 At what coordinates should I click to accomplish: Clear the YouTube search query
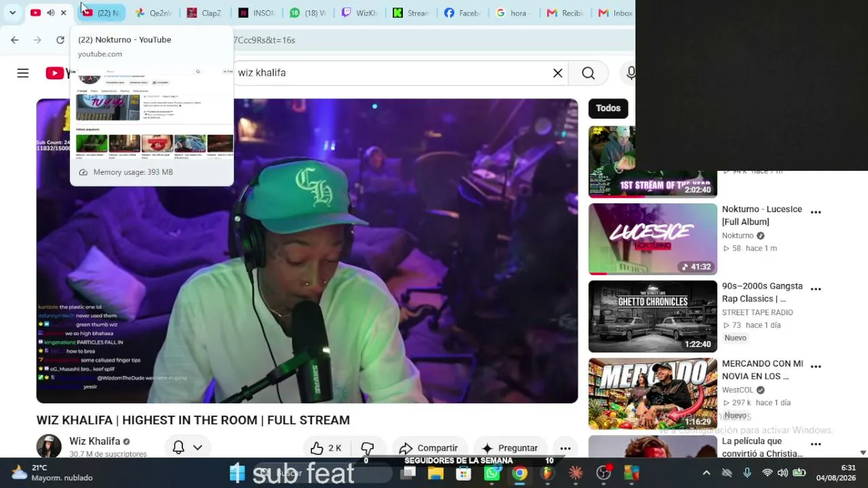coord(557,73)
